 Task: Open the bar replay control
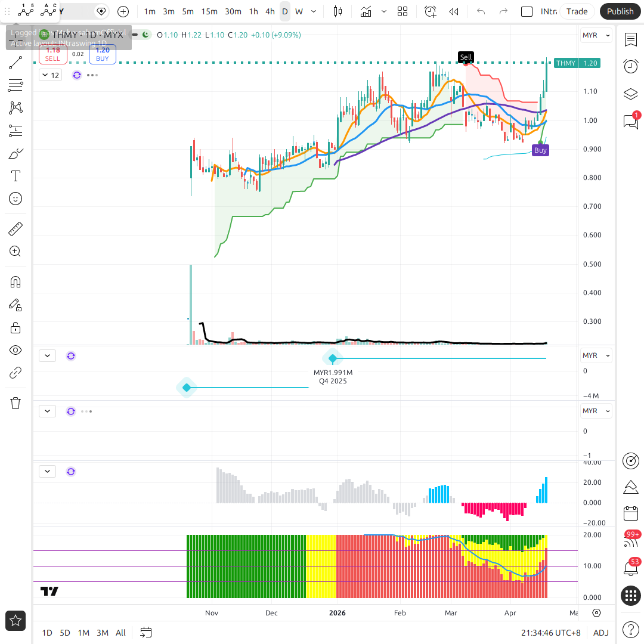coord(454,11)
